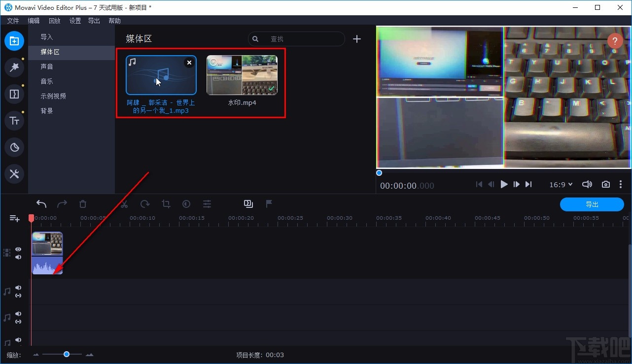The width and height of the screenshot is (632, 364).
Task: Open the titles text panel
Action: pos(14,121)
